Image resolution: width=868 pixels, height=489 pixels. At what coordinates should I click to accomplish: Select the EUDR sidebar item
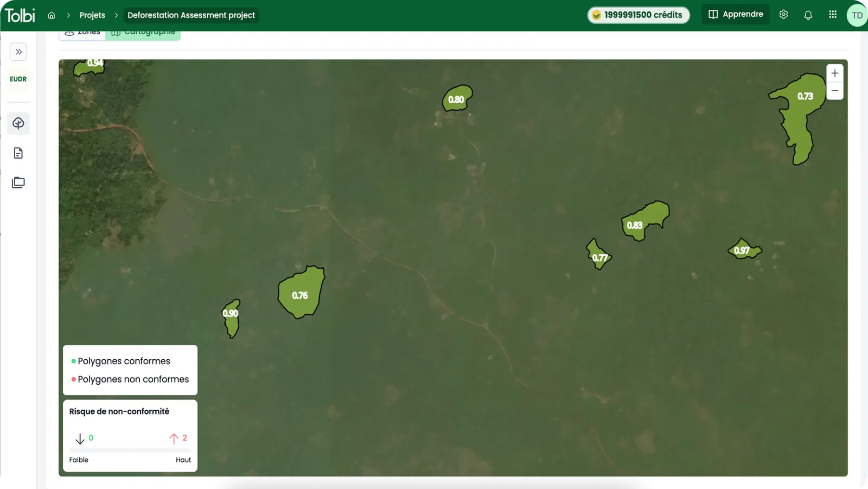tap(18, 79)
